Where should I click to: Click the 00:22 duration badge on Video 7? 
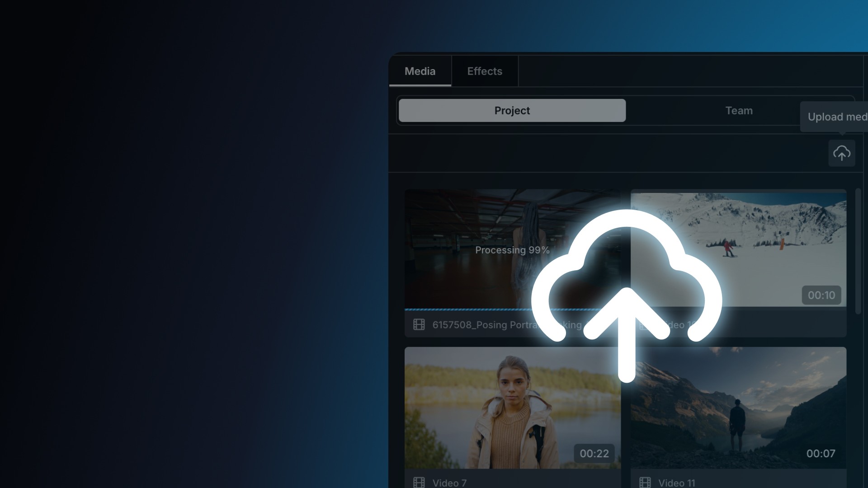tap(594, 453)
